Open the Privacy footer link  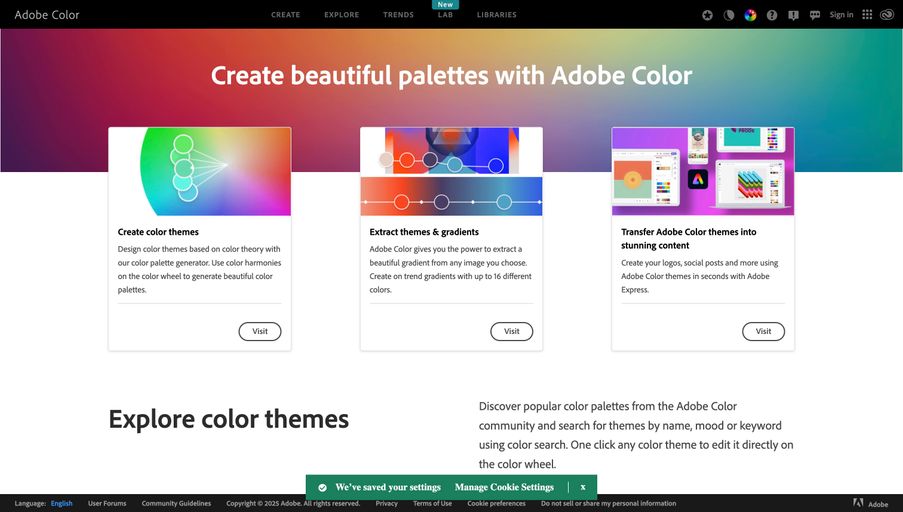tap(386, 503)
